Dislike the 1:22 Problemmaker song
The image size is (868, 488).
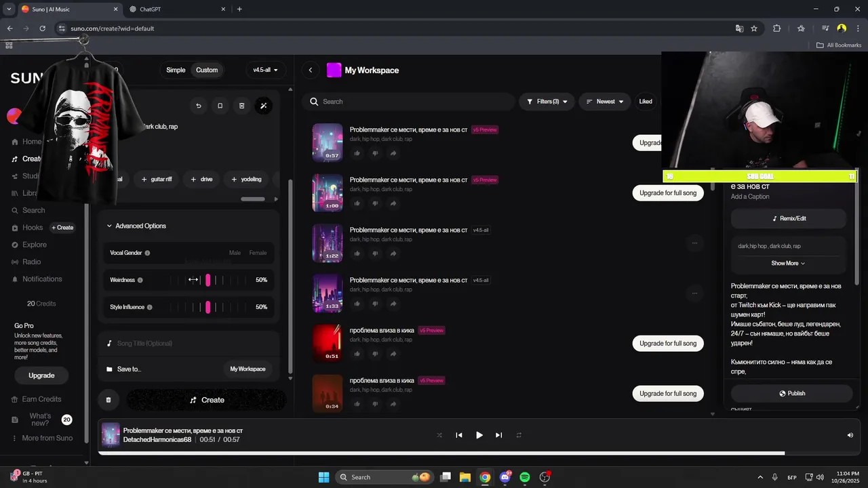[375, 253]
